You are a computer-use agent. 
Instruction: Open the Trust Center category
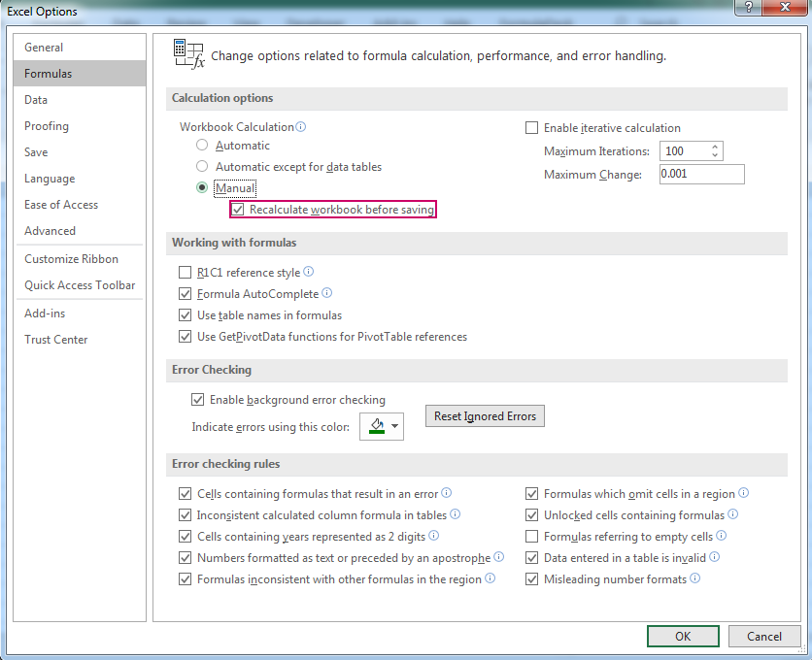[80, 340]
